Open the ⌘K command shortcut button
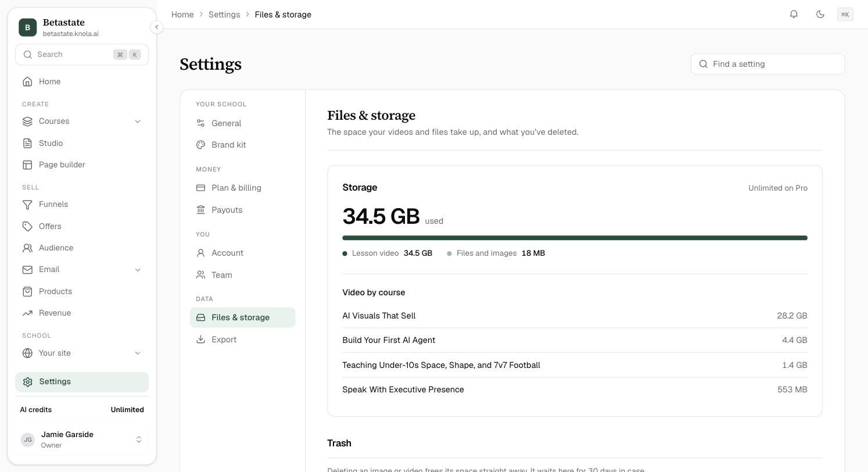868x472 pixels. (x=845, y=15)
